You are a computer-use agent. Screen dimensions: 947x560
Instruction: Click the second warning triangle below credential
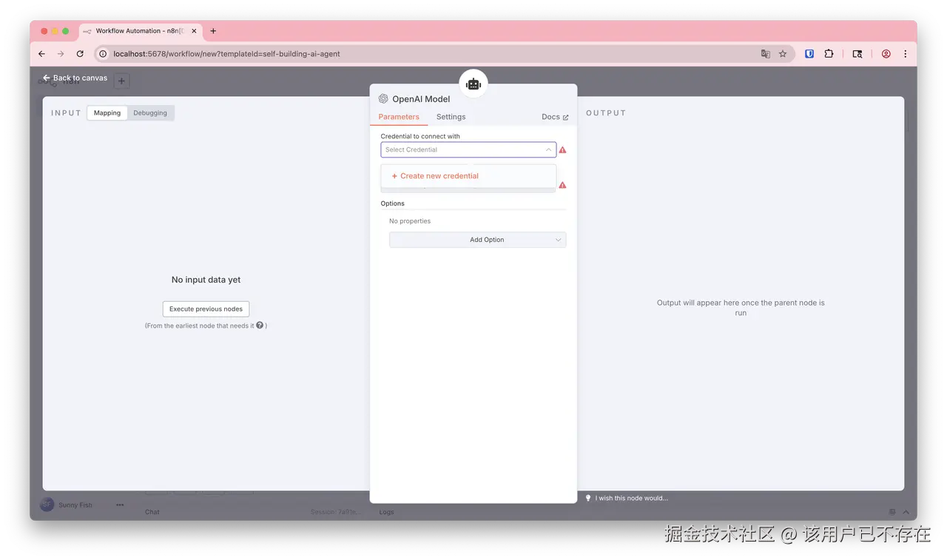(x=562, y=185)
